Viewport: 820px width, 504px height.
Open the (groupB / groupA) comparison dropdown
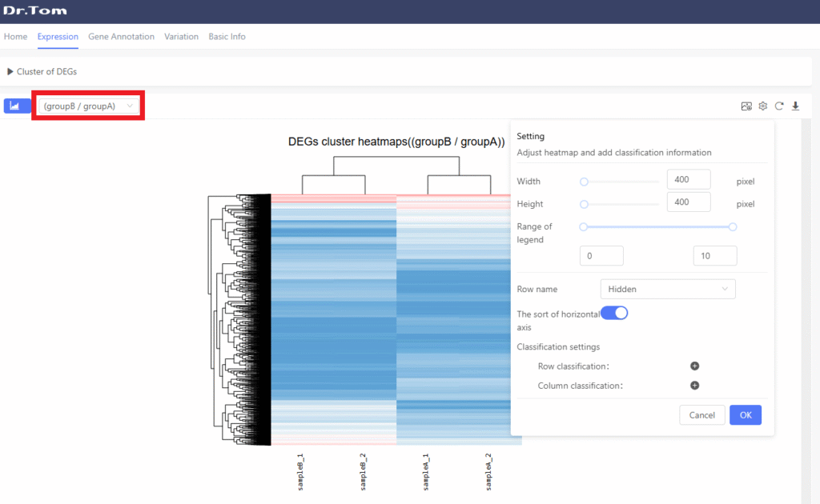coord(88,106)
